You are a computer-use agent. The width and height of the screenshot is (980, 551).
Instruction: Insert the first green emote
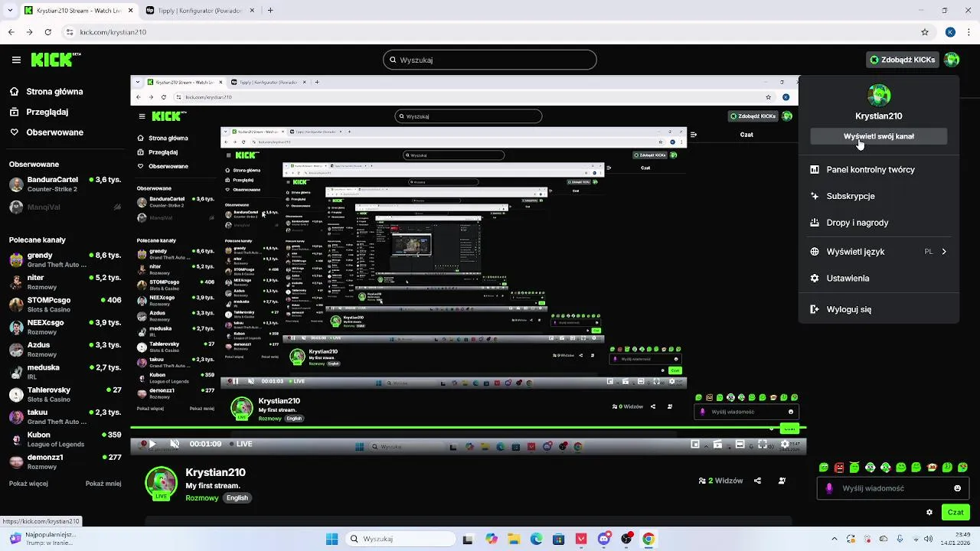pos(824,468)
